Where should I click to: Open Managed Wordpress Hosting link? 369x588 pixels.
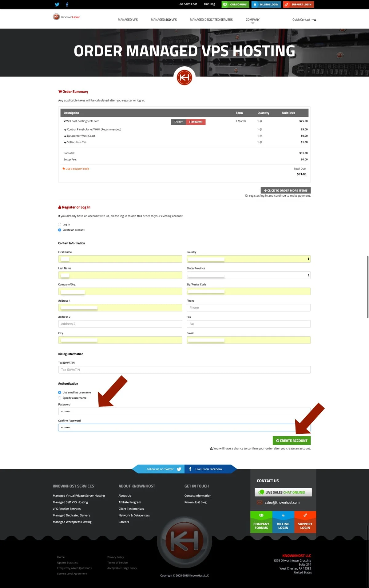coord(72,522)
